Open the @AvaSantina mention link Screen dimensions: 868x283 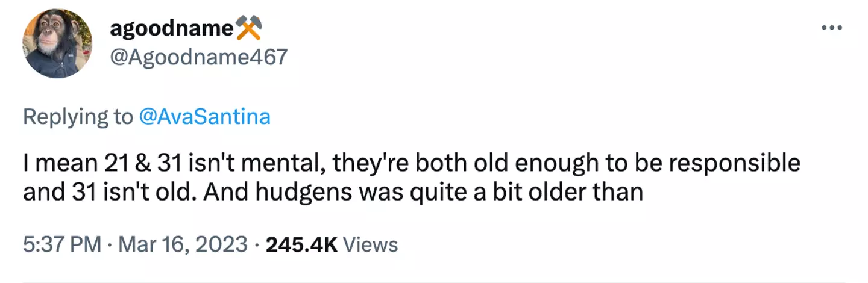pyautogui.click(x=204, y=117)
